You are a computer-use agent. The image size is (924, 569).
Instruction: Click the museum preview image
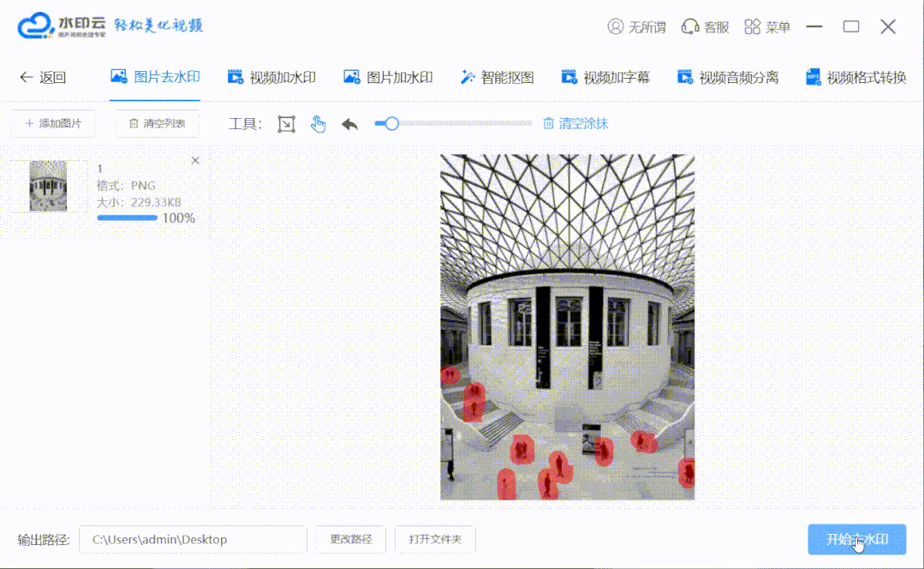click(x=568, y=327)
